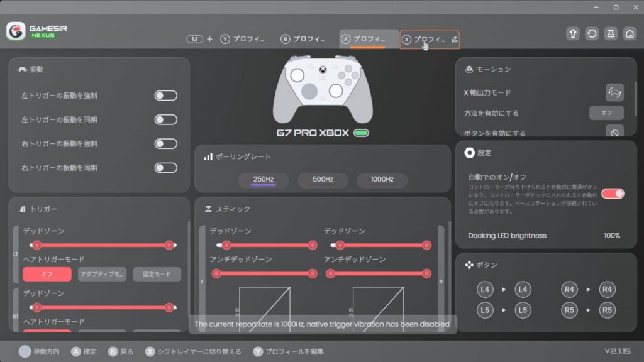Click the スティック panel scrollbar
Image resolution: width=644 pixels, height=362 pixels.
[449, 269]
